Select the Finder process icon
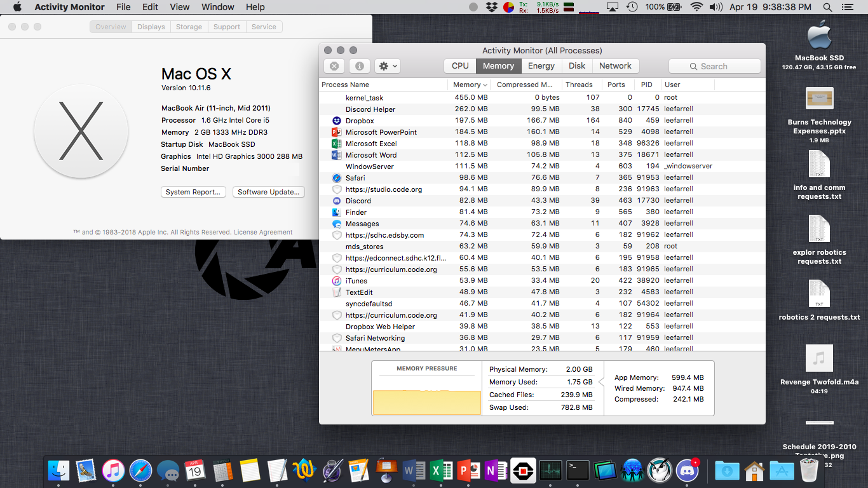Image resolution: width=868 pixels, height=488 pixels. pyautogui.click(x=337, y=212)
